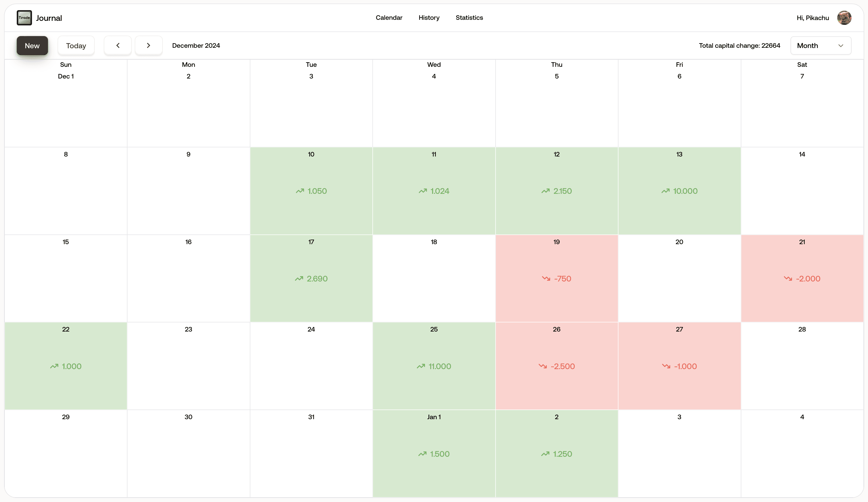This screenshot has width=868, height=502.
Task: Go to the previous month
Action: point(118,45)
